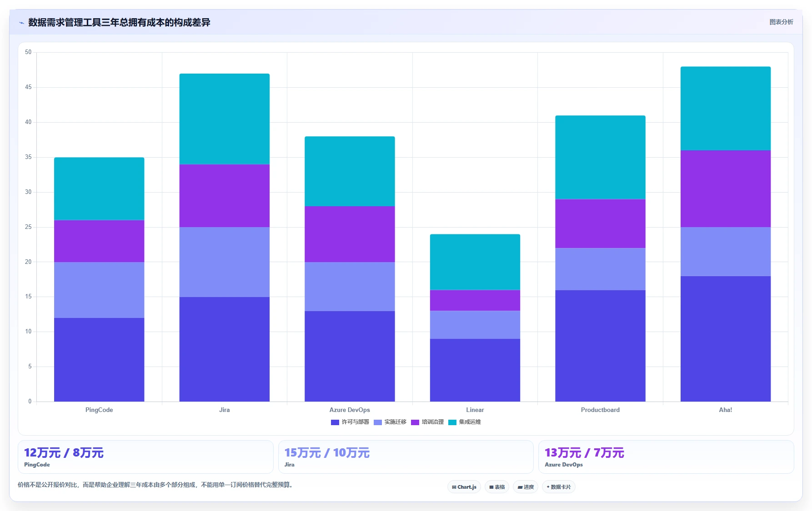Image resolution: width=812 pixels, height=511 pixels.
Task: Click Azure DevOps' 许可与部署 bar segment
Action: click(x=350, y=356)
